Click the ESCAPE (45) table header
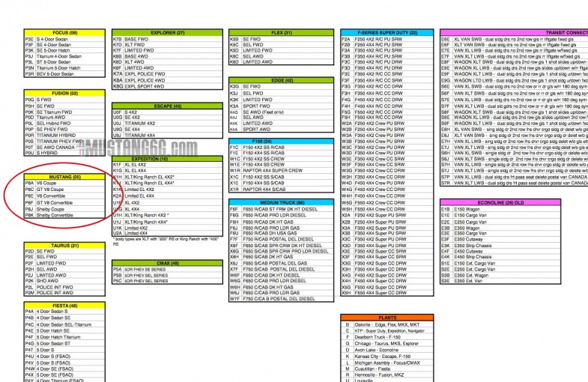This screenshot has width=588, height=382. (167, 106)
